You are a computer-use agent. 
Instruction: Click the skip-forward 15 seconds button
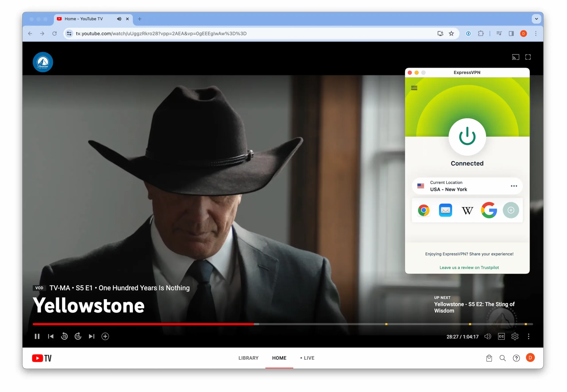point(78,336)
